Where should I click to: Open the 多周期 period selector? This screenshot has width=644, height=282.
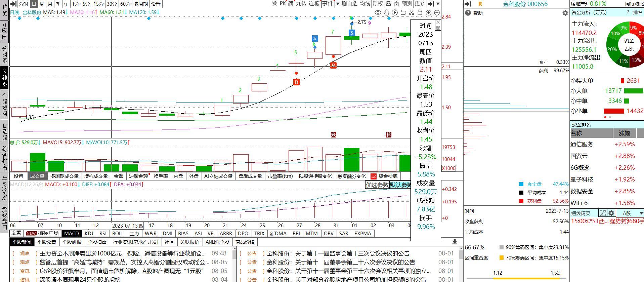point(141,4)
